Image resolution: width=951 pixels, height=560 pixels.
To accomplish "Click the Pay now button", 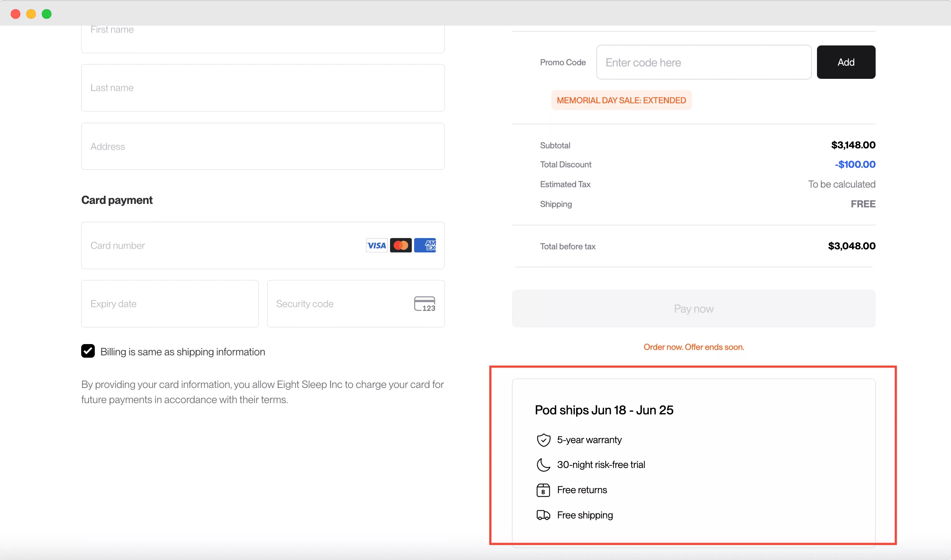I will pos(694,309).
